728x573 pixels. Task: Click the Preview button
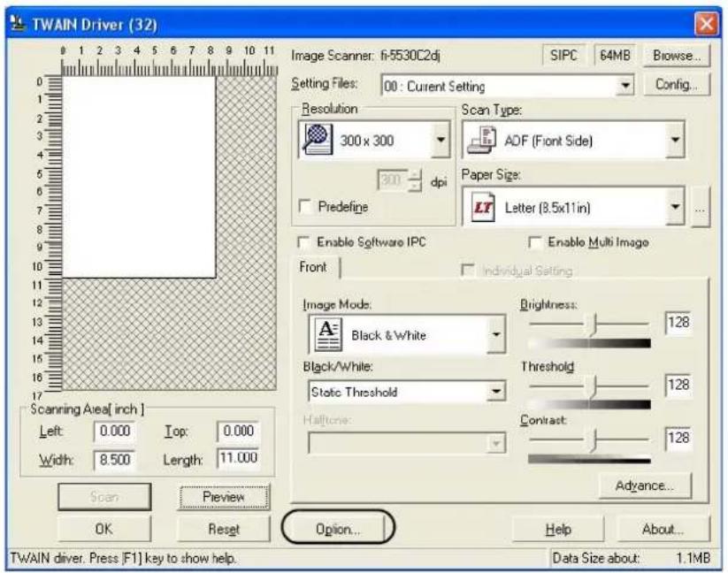[x=224, y=497]
